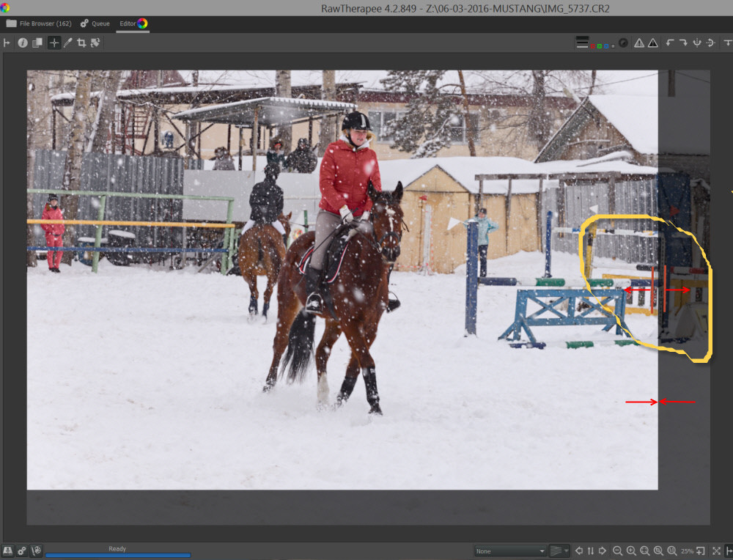
Task: Select the straighten/rotate line tool
Action: [x=95, y=43]
